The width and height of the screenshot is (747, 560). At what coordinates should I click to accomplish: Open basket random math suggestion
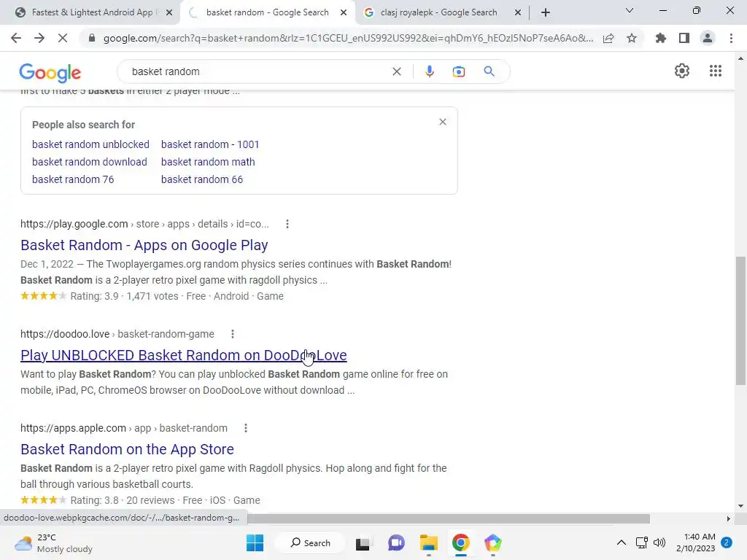208,162
